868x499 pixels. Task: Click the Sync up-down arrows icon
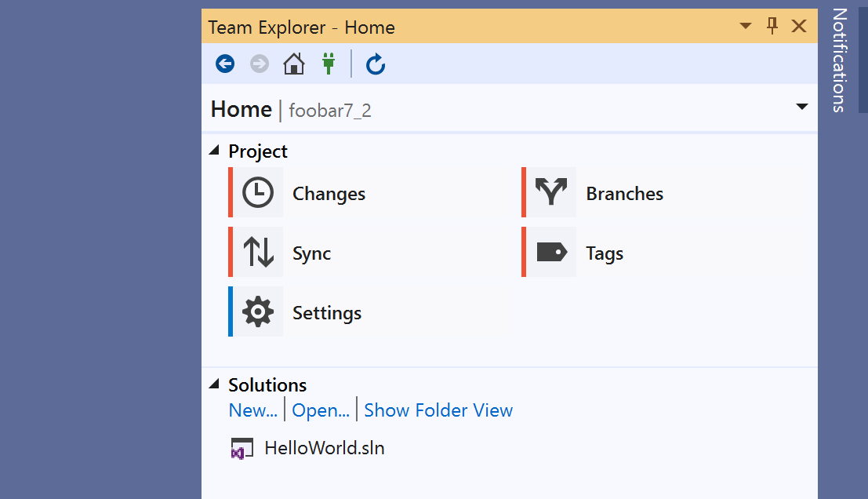(x=258, y=252)
